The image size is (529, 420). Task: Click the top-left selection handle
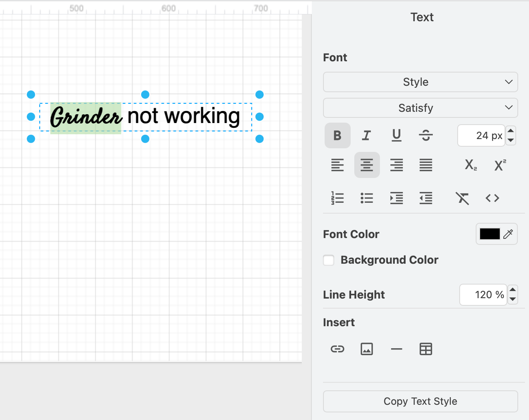pos(31,95)
